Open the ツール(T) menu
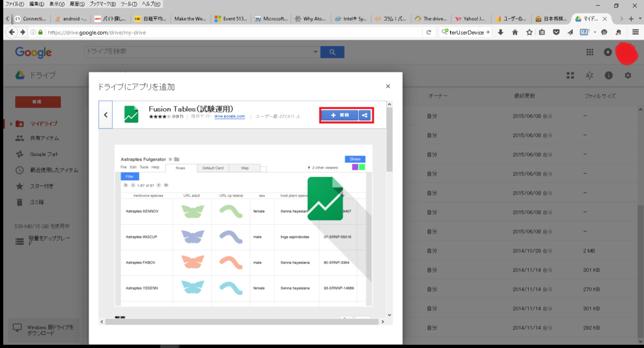The width and height of the screenshot is (644, 348). tap(128, 4)
